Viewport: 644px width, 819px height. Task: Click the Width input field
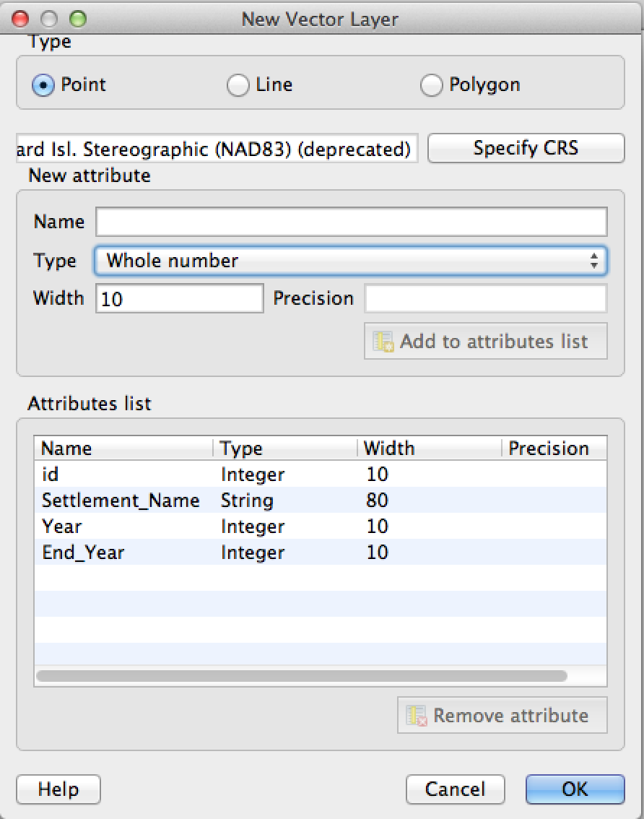[x=179, y=298]
